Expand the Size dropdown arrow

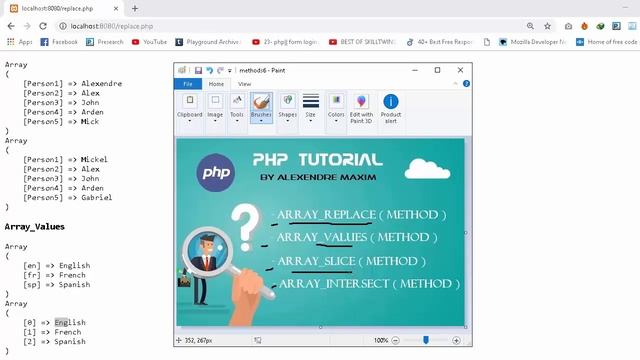(310, 121)
